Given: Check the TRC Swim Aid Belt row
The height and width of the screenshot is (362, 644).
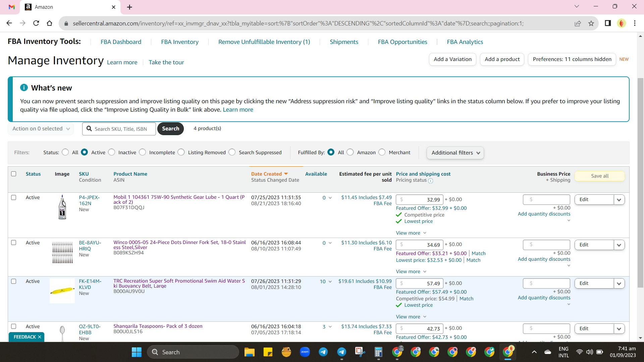Looking at the screenshot, I should coord(14,281).
